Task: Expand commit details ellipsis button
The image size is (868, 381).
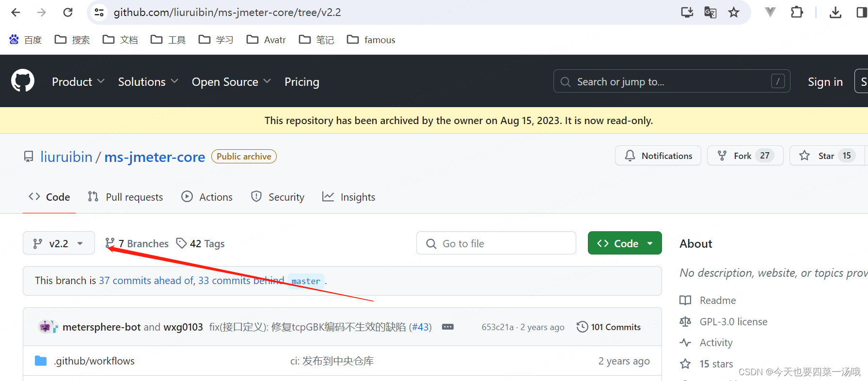Action: [448, 327]
